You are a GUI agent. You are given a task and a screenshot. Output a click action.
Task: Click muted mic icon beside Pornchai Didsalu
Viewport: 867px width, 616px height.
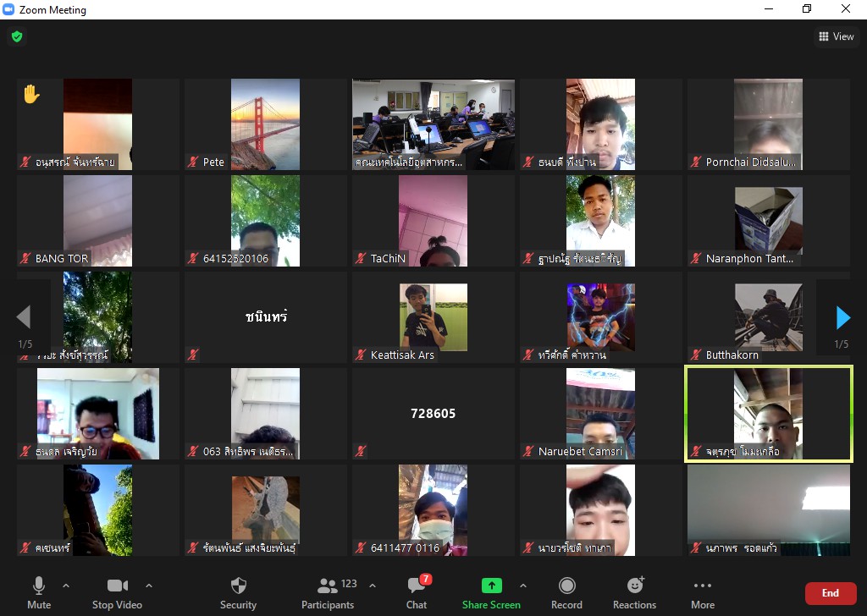point(696,162)
